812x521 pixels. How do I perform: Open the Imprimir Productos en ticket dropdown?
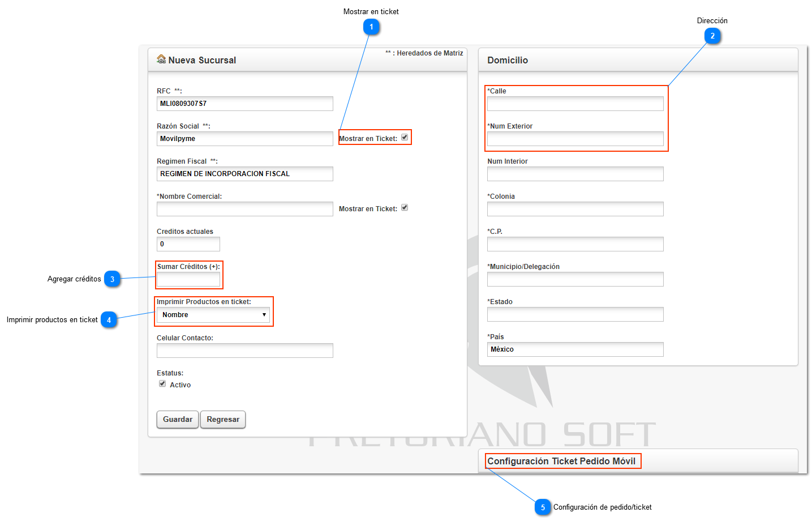(x=213, y=315)
